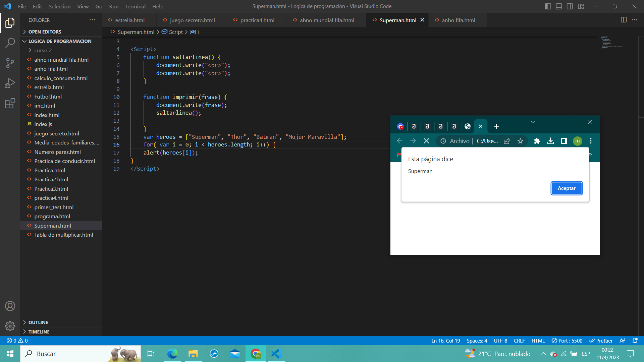Image resolution: width=644 pixels, height=362 pixels.
Task: Open the notifications bell in status bar
Action: tap(635, 341)
